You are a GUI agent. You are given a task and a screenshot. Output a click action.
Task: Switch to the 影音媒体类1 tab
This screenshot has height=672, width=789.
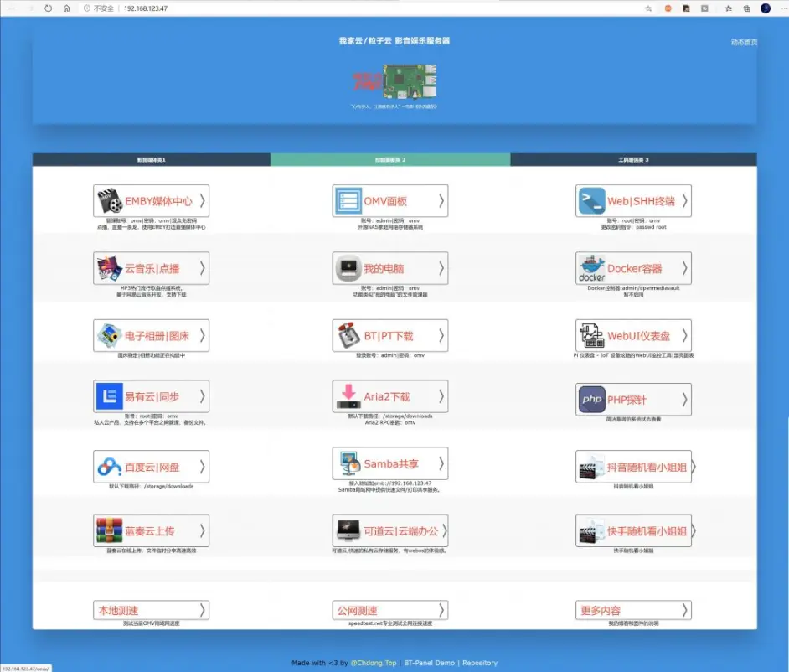(x=151, y=159)
